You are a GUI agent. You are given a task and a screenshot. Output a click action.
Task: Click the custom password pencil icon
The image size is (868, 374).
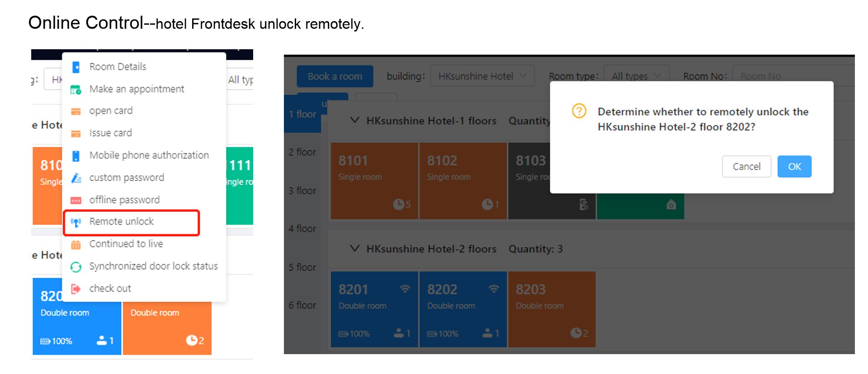76,178
